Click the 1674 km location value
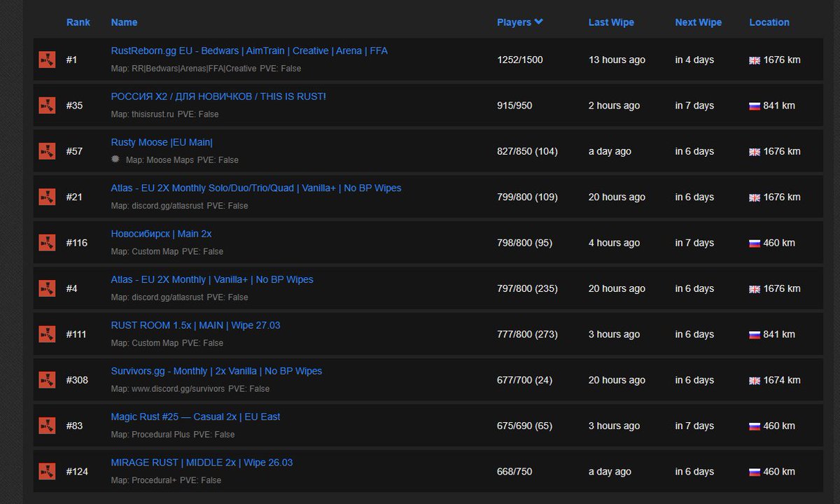 (782, 380)
